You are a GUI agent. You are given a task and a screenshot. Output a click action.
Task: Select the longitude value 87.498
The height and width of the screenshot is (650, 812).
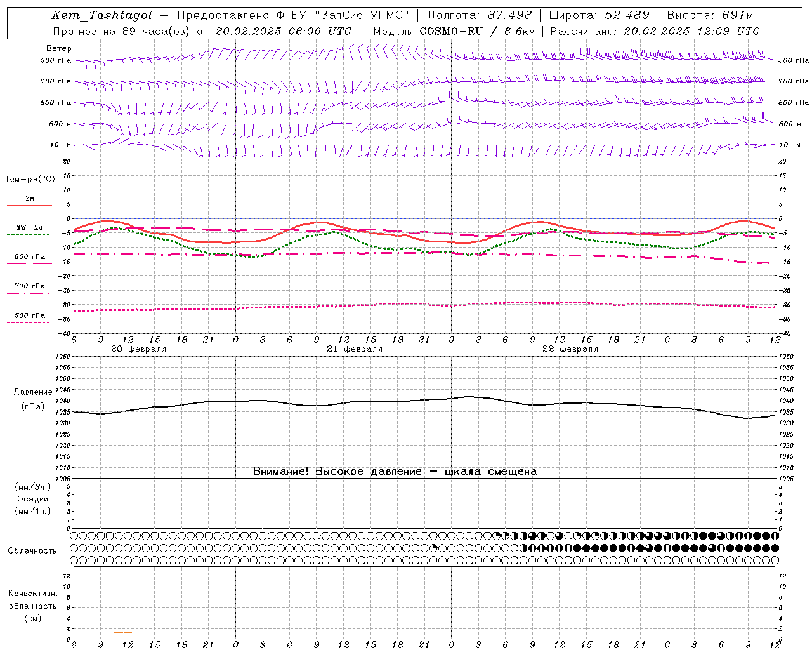[x=511, y=15]
